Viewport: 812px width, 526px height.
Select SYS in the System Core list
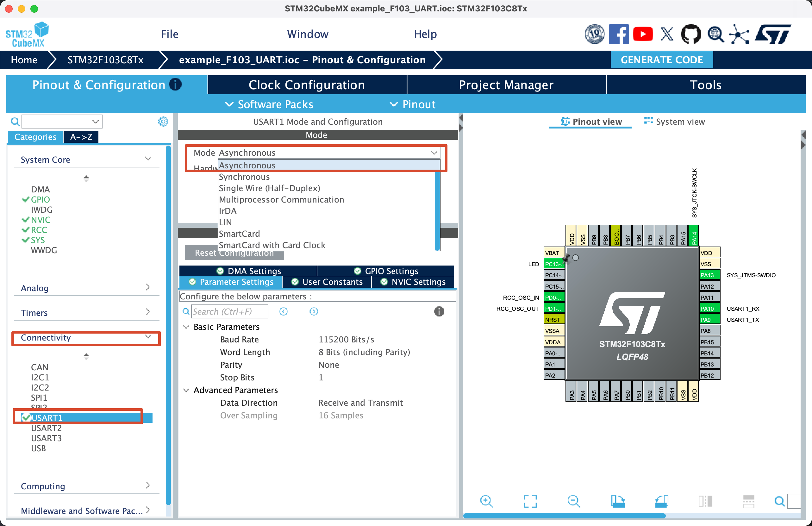(38, 240)
